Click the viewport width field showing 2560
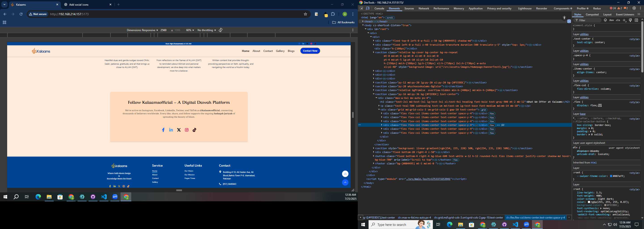 pos(164,30)
